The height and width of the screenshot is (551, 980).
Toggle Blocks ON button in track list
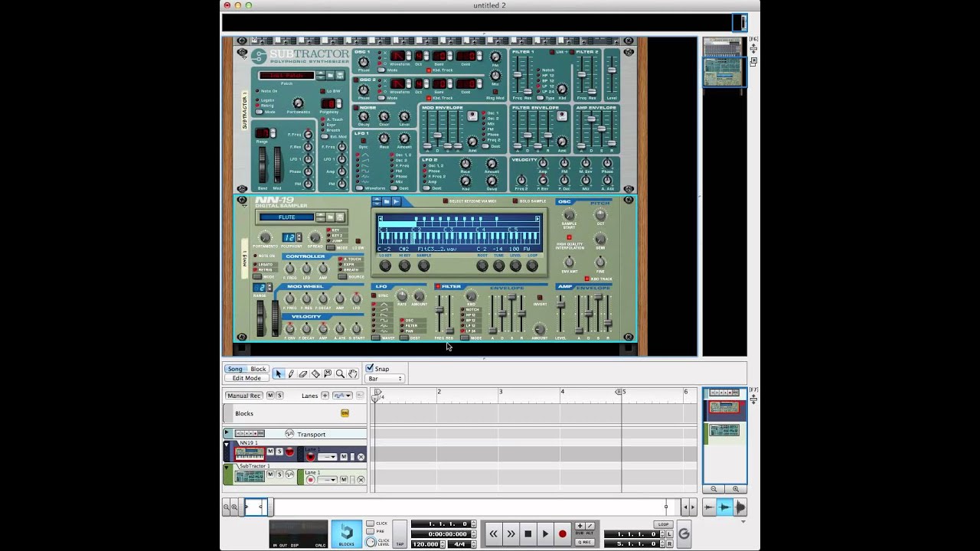(x=345, y=413)
